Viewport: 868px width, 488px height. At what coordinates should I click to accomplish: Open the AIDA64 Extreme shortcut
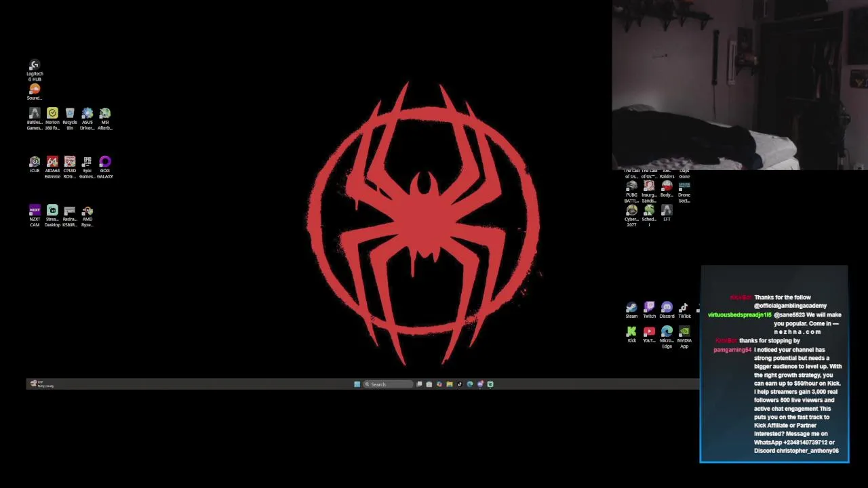52,167
